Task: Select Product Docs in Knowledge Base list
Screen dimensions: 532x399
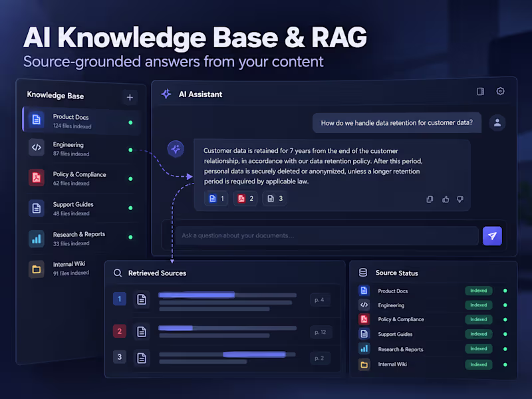Action: coord(81,121)
